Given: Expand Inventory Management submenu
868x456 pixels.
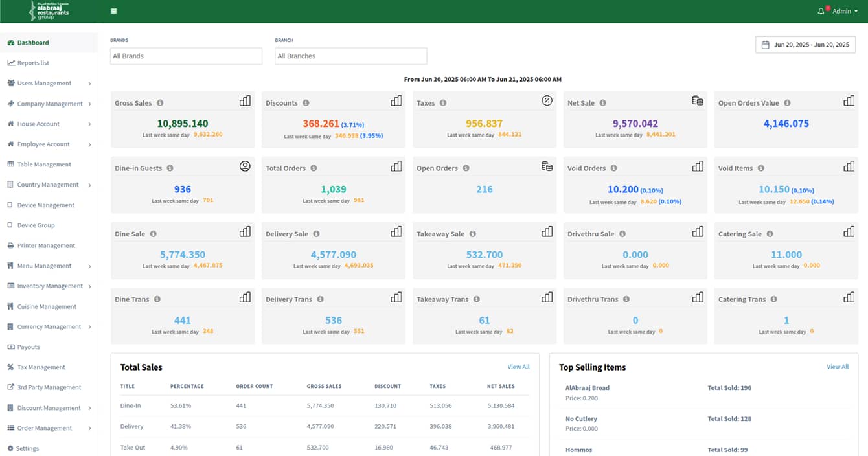Looking at the screenshot, I should point(49,286).
